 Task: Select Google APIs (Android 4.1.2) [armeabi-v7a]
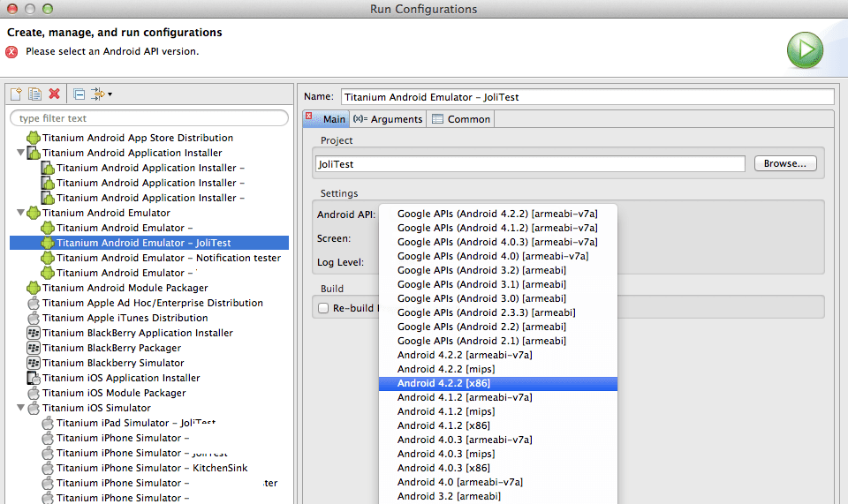[x=498, y=228]
